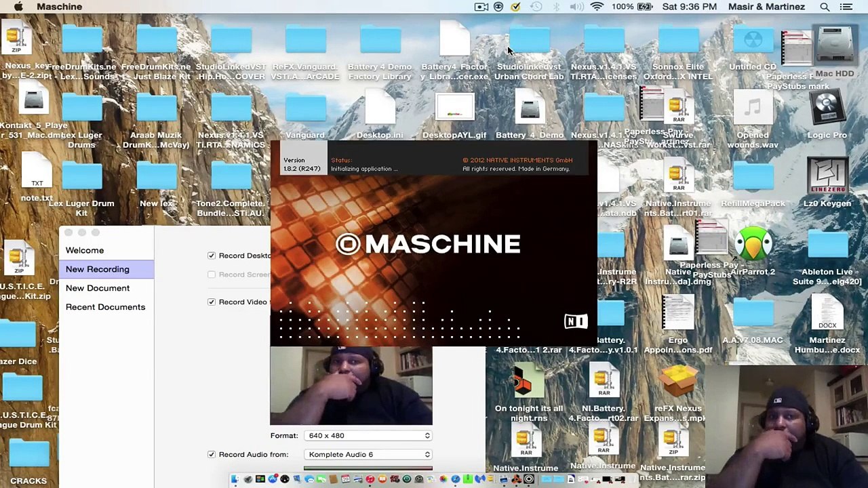
Task: Open the Masir & Martinez user menu
Action: 766,7
